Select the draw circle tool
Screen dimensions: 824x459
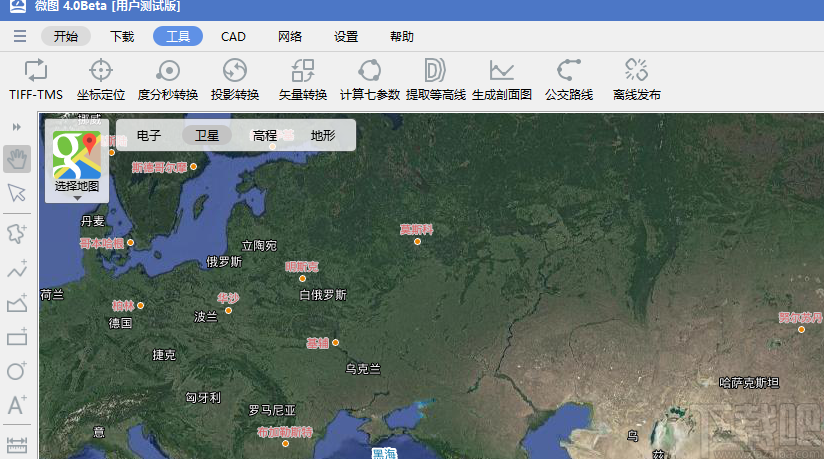coord(17,371)
